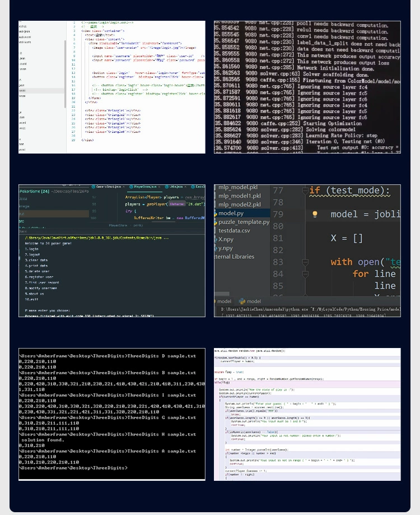420x515 pixels.
Task: Click the Python file icon beside puzzle_template.py
Action: coord(216,222)
